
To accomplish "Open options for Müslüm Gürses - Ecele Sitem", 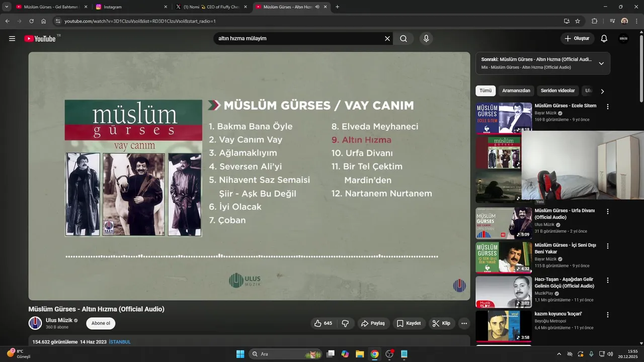I will [608, 107].
